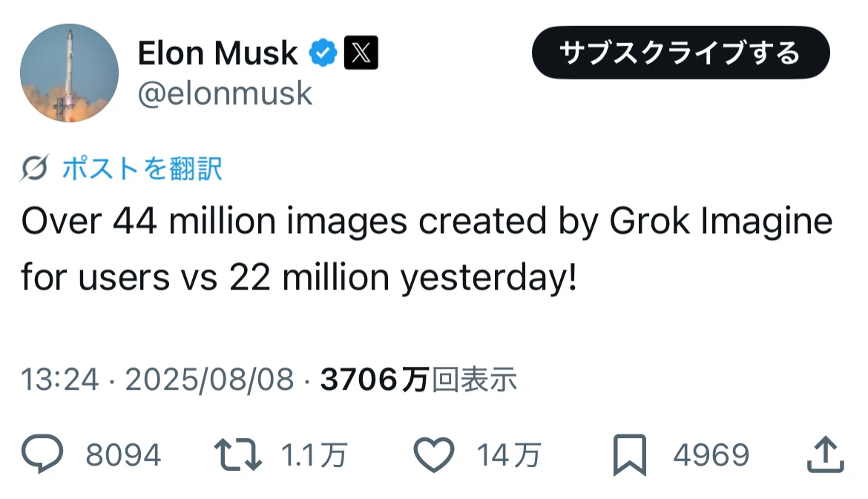Click the 4969 bookmarks count

coord(711,455)
